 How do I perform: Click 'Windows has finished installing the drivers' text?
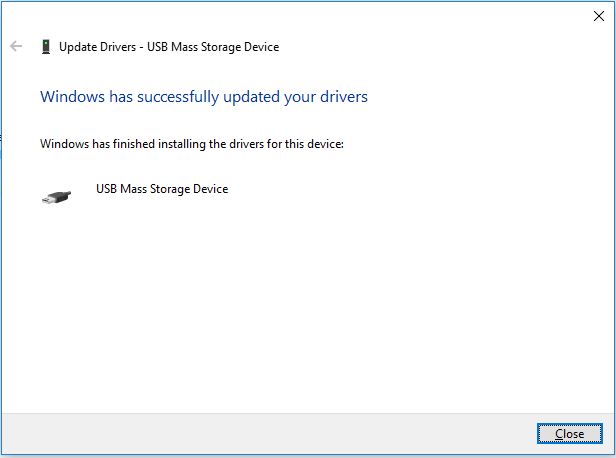(192, 144)
